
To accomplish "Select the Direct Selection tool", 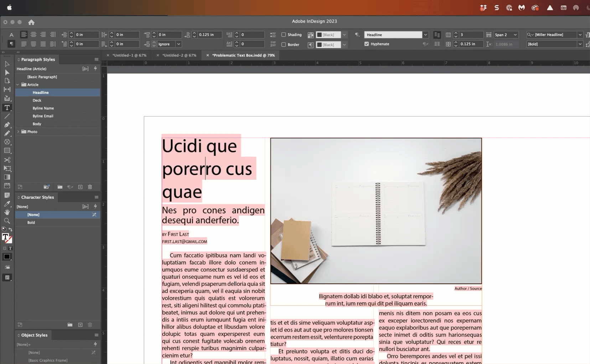I will [7, 72].
